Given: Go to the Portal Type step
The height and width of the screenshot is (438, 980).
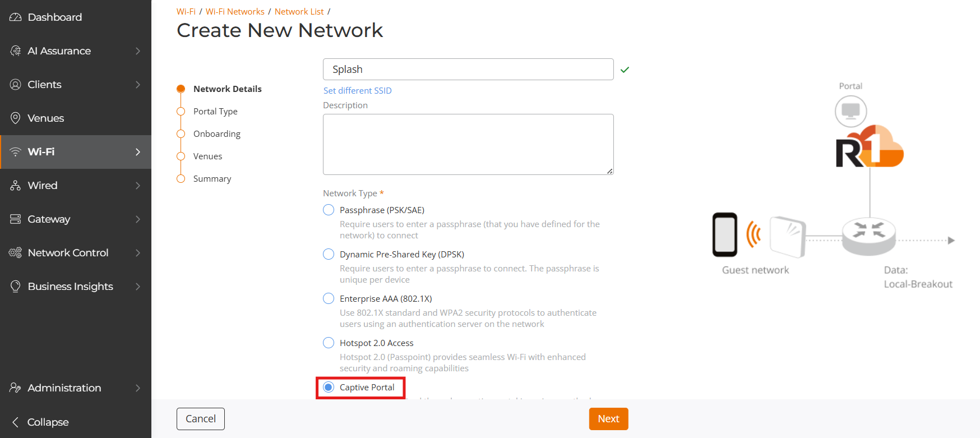Looking at the screenshot, I should click(x=215, y=112).
